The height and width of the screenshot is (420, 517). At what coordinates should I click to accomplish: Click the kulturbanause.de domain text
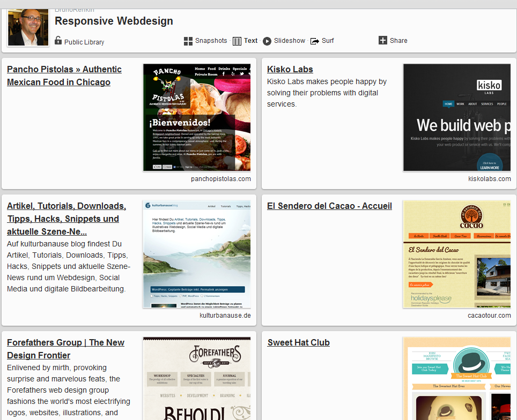click(x=225, y=315)
